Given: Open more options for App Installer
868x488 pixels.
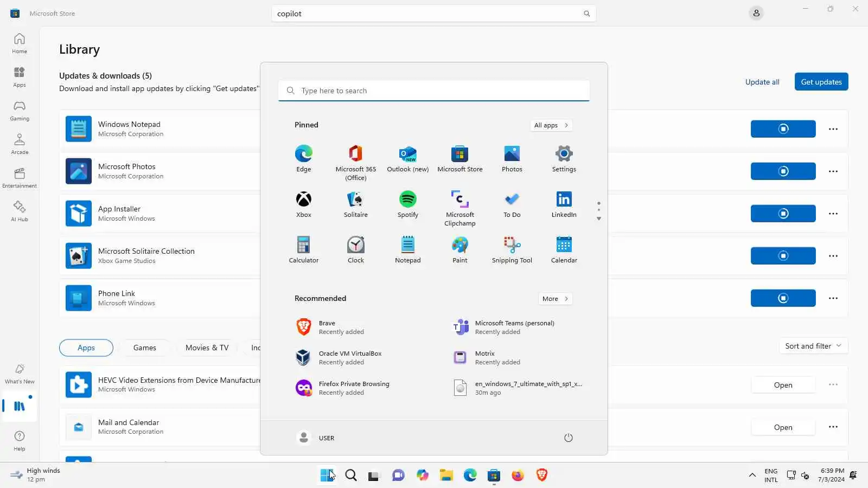Looking at the screenshot, I should tap(833, 214).
